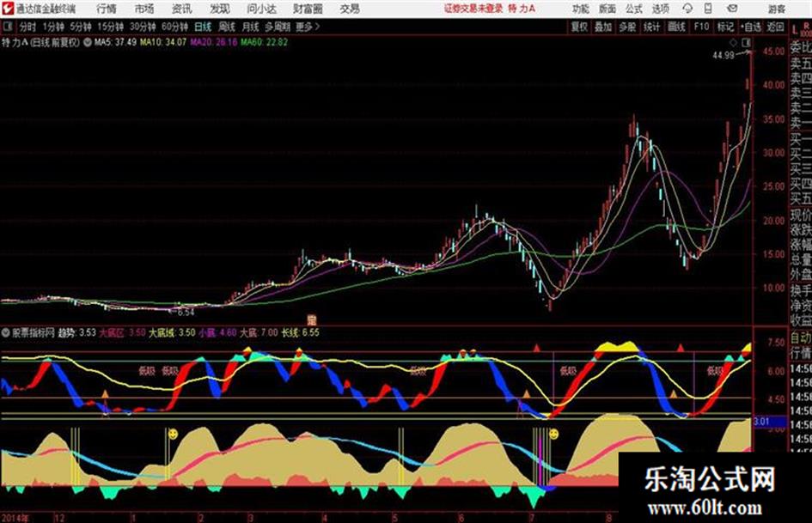Click the 叠加 overlay toolbar button
Viewport: 812px width, 523px height.
[603, 27]
